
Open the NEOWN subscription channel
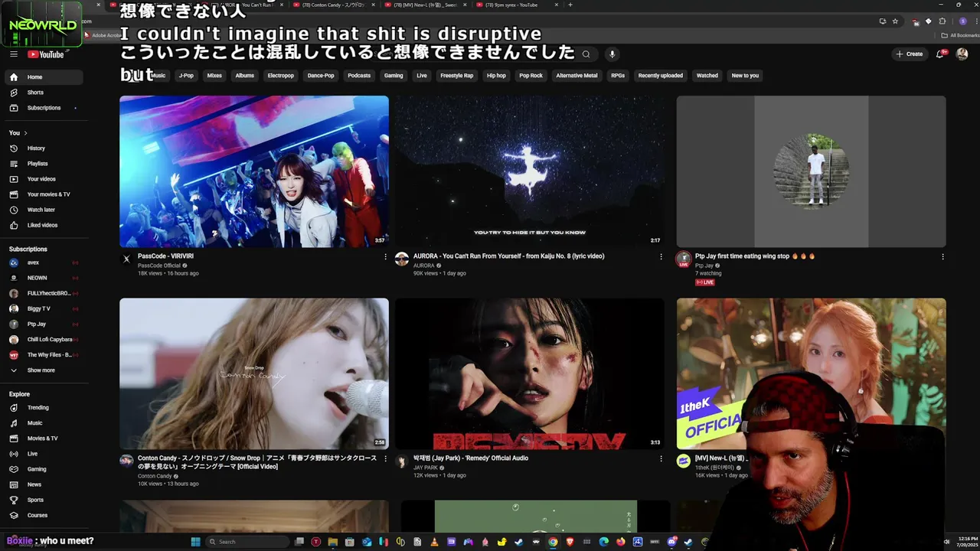[x=44, y=278]
